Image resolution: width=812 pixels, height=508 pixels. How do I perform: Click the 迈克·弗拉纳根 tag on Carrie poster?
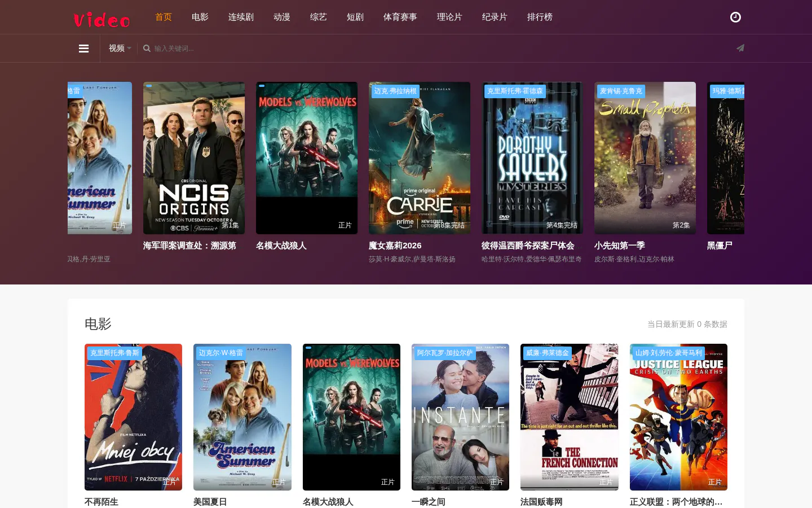point(395,91)
